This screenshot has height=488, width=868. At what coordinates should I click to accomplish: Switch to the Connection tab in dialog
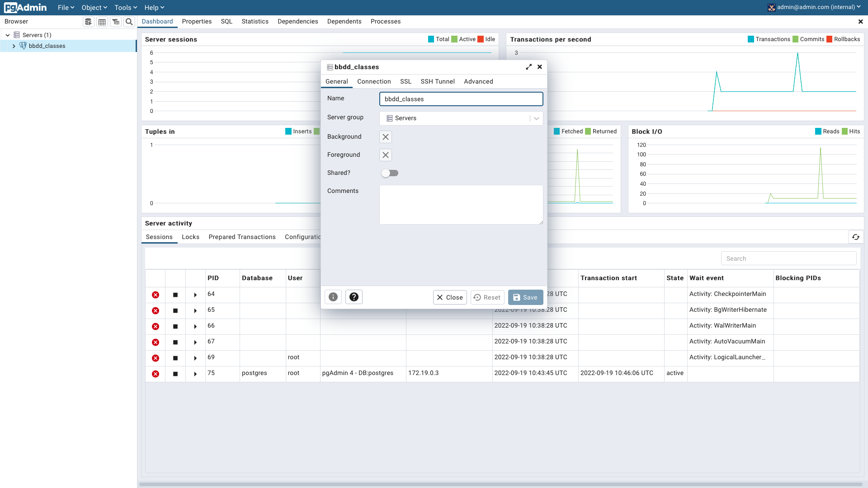[x=374, y=81]
